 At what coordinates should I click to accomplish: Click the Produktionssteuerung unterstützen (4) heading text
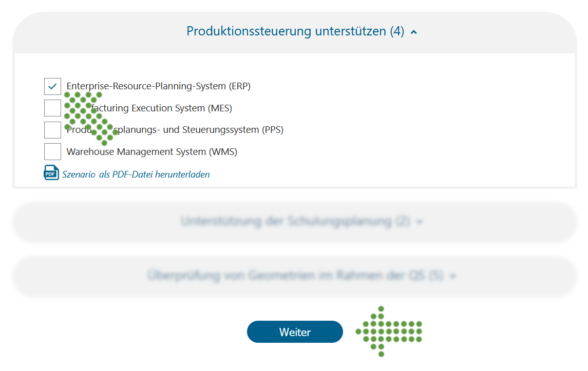click(x=295, y=31)
